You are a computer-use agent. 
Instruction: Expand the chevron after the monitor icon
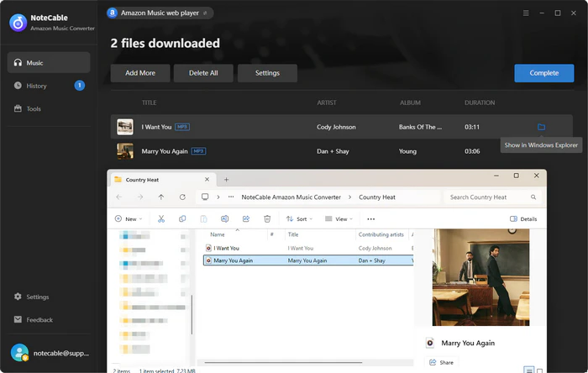pyautogui.click(x=218, y=197)
